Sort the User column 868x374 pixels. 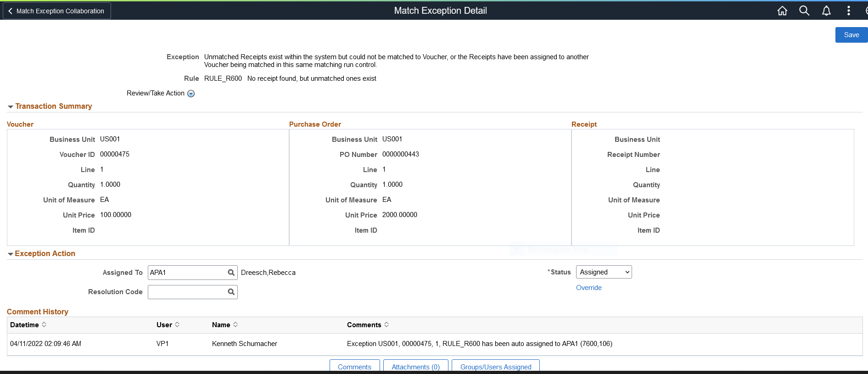point(177,324)
